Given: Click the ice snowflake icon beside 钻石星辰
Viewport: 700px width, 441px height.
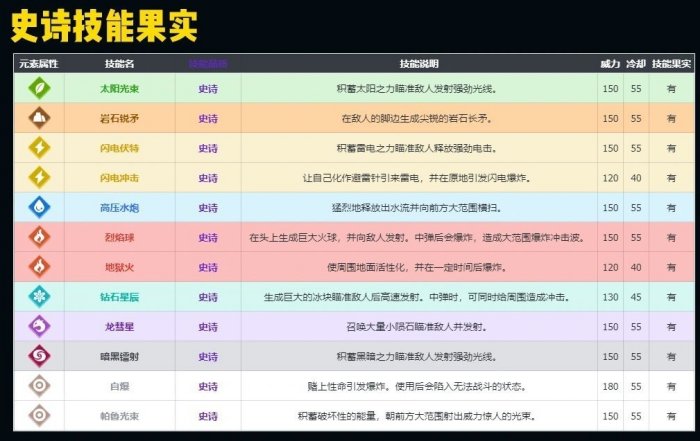Looking at the screenshot, I should coord(38,297).
